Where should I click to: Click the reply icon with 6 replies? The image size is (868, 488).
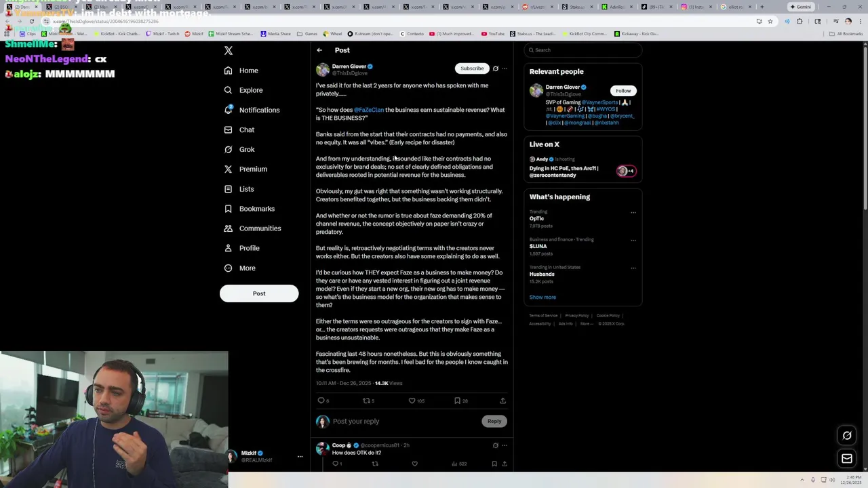(323, 401)
